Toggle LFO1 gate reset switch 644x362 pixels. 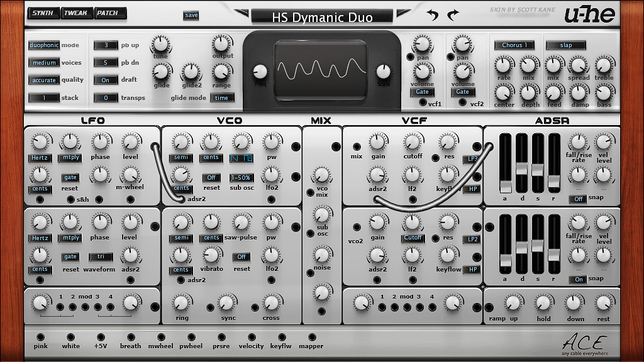click(70, 177)
